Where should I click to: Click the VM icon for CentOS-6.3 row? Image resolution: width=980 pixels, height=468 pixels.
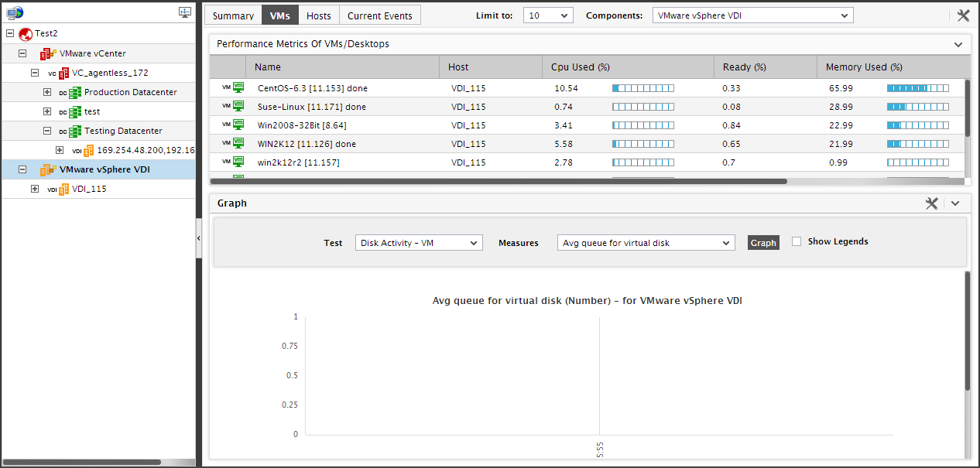point(238,87)
